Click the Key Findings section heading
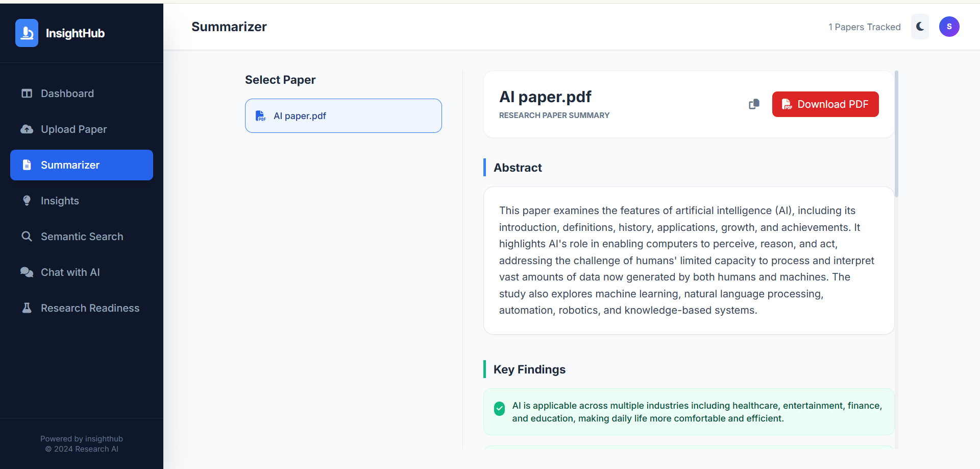The height and width of the screenshot is (469, 980). pos(529,369)
